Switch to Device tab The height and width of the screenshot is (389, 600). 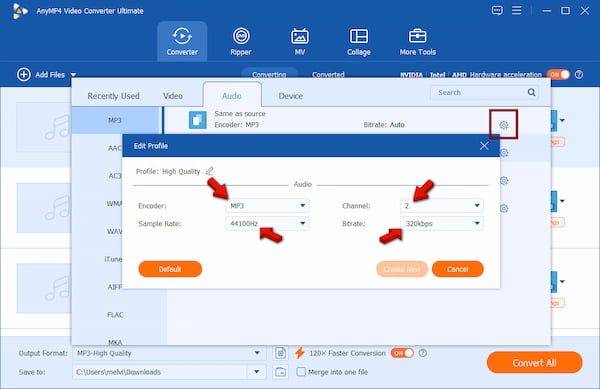(x=290, y=96)
